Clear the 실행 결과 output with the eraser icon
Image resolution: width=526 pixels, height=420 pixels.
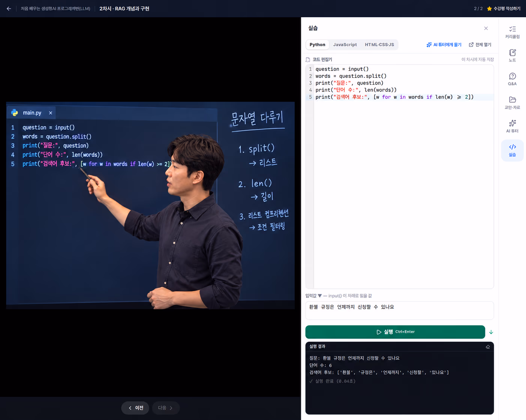coord(488,347)
